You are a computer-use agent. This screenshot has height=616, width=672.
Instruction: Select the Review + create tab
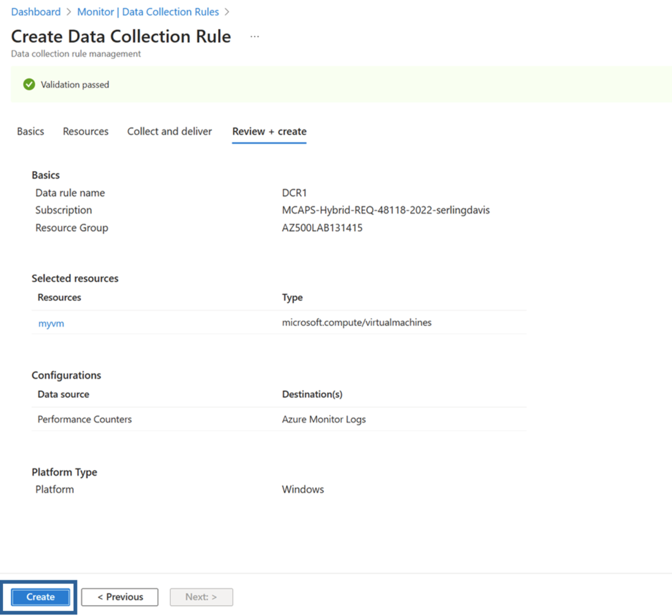tap(269, 131)
